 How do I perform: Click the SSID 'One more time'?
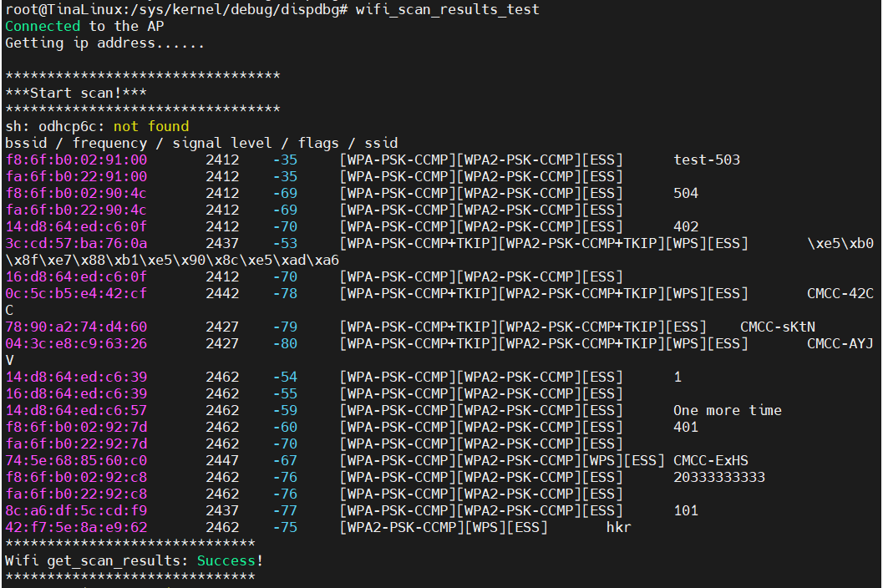tap(728, 410)
